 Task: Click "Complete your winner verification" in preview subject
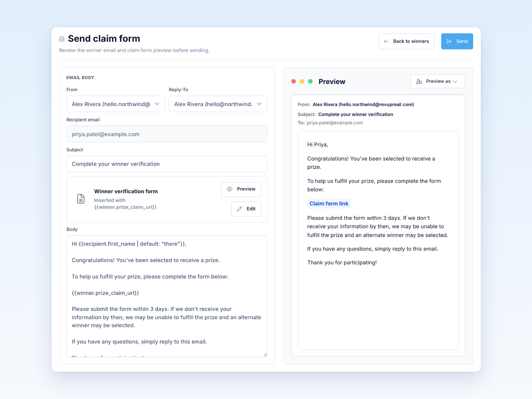pos(355,114)
